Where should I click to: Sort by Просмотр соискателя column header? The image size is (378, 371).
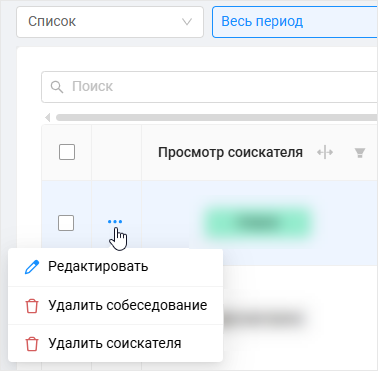[230, 152]
